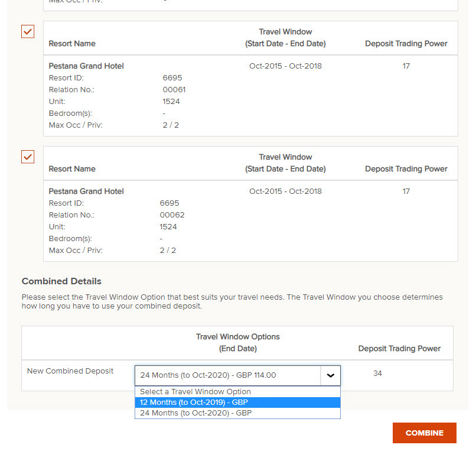The height and width of the screenshot is (461, 476).
Task: Click trading power '17' in the 00062 card
Action: coord(406,191)
